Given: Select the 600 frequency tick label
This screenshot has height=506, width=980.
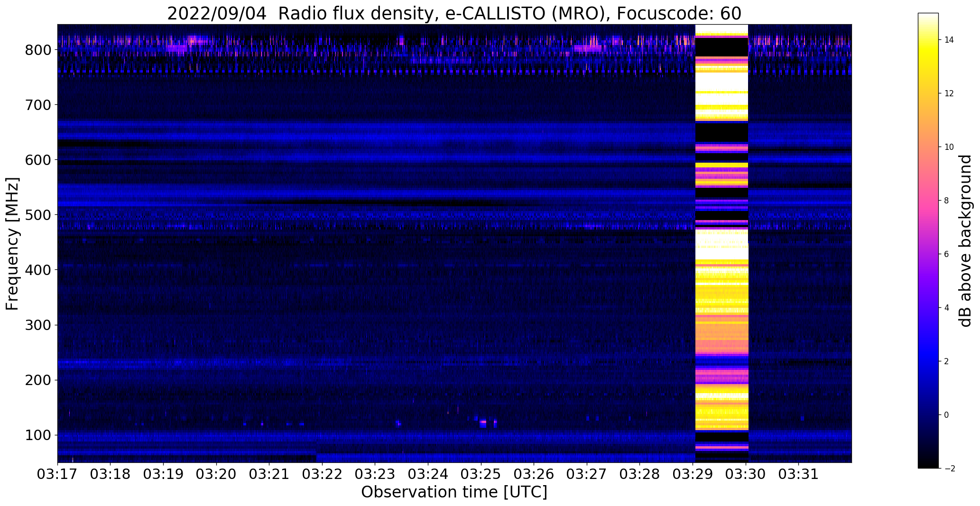Looking at the screenshot, I should point(39,160).
